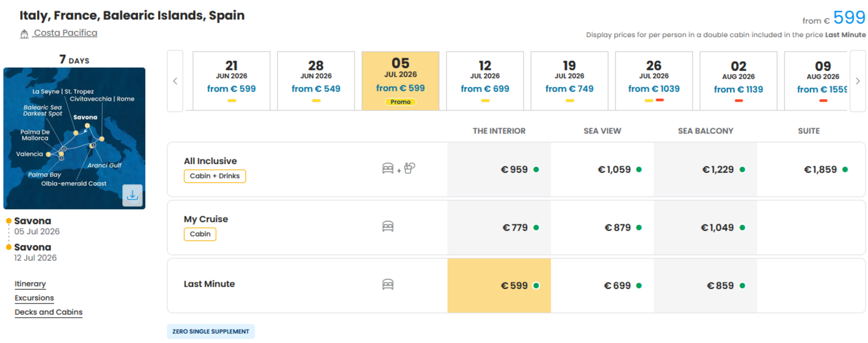This screenshot has height=343, width=868.
Task: Click the Zero Single Supplement badge
Action: click(x=211, y=331)
